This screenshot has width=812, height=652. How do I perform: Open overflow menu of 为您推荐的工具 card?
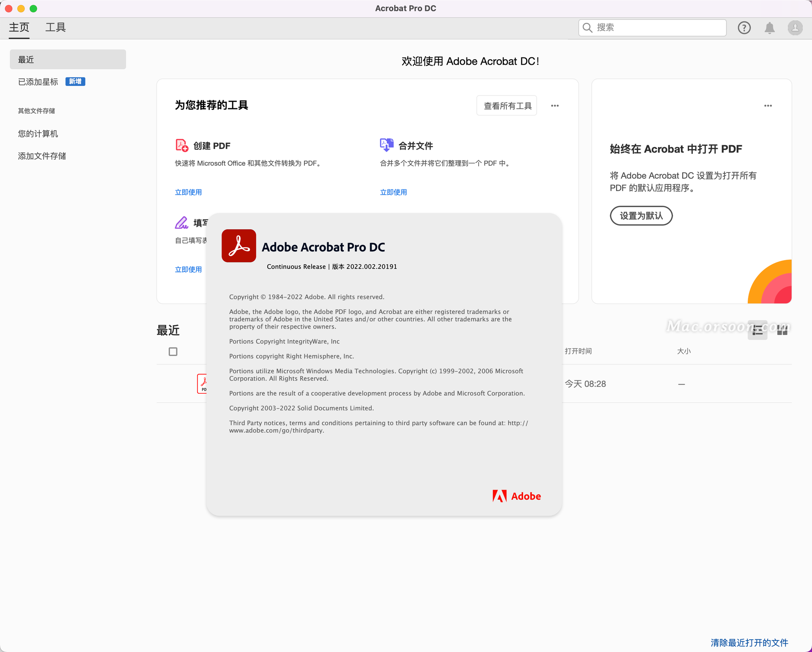(554, 105)
